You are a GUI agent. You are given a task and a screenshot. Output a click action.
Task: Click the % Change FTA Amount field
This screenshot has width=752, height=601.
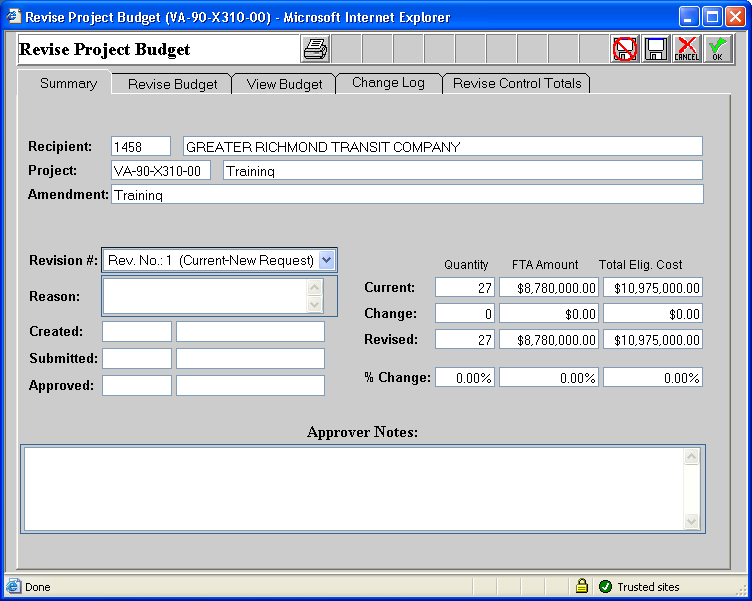click(x=549, y=377)
